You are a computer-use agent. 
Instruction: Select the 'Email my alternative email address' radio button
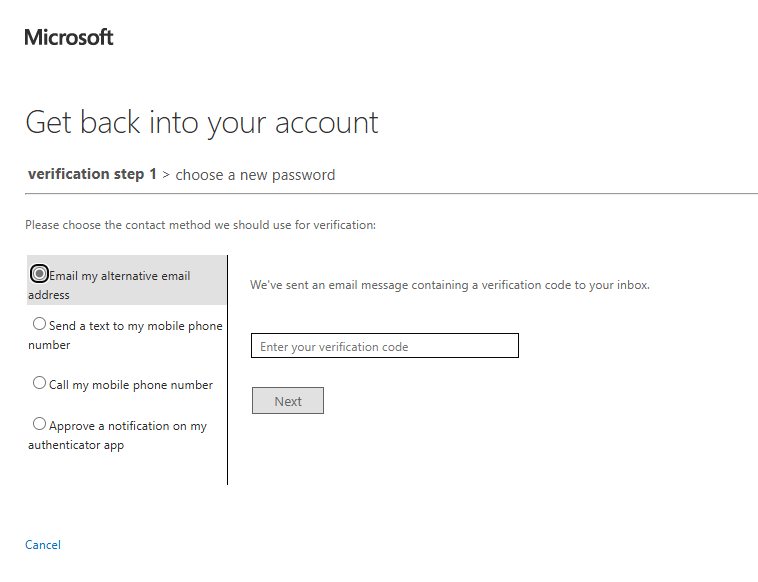40,274
